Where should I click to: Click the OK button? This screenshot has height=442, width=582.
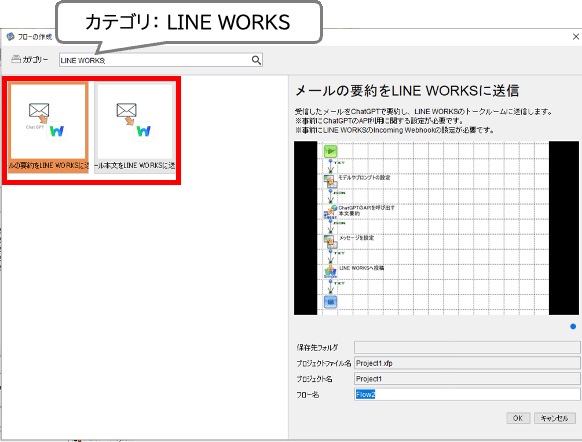518,418
